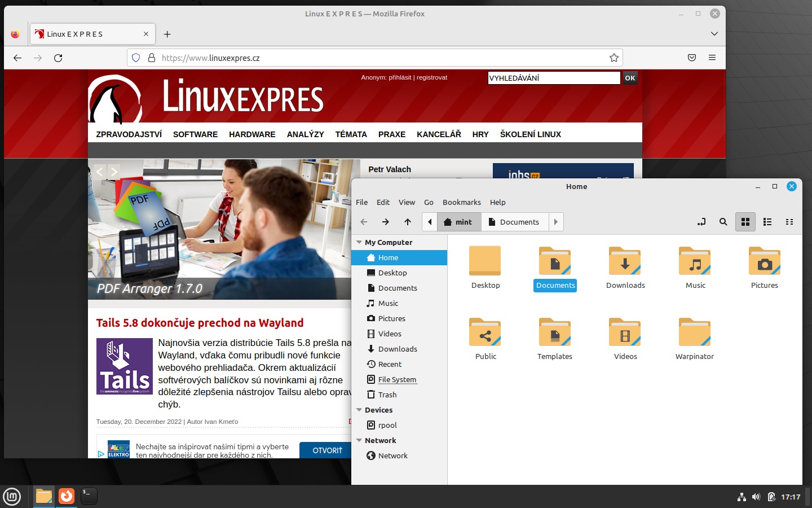Screen dimensions: 812x508
Task: Bookmark this page with the star icon
Action: click(614, 58)
